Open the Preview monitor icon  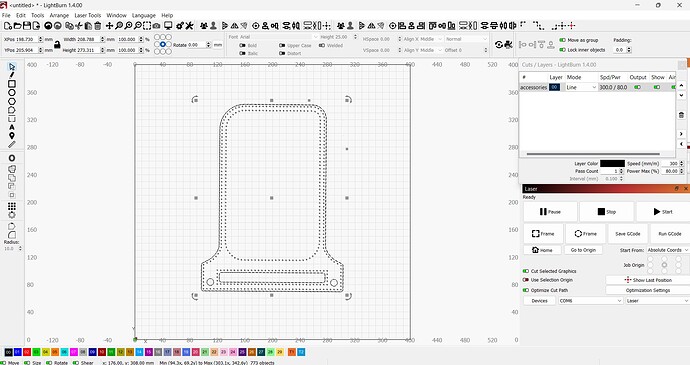(168, 26)
